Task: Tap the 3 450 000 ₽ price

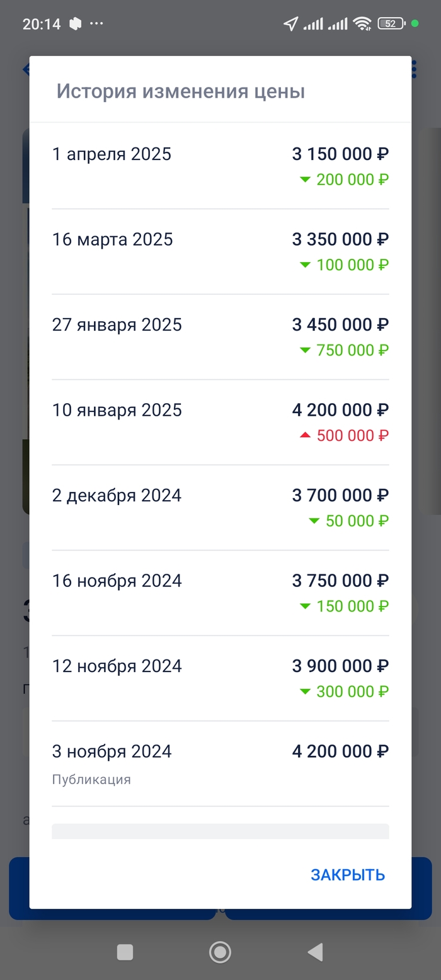Action: coord(340,325)
